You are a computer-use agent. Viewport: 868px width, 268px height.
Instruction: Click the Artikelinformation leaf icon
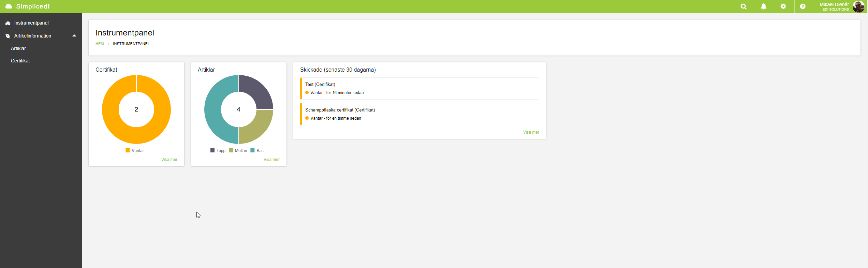8,36
